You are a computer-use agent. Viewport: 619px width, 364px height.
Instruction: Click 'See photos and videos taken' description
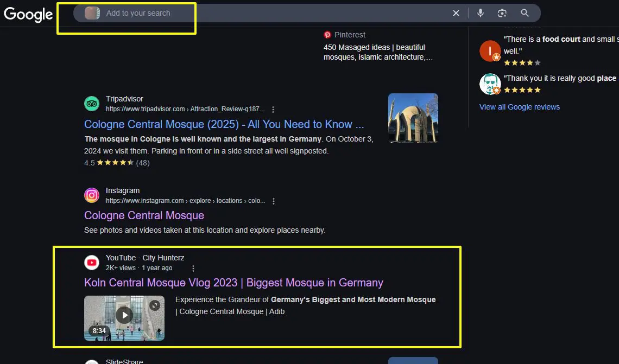click(205, 230)
